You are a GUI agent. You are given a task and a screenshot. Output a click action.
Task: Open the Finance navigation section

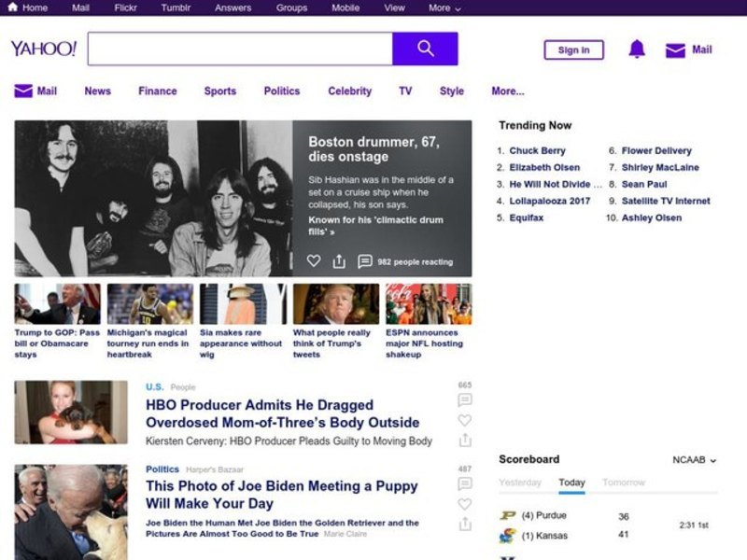tap(157, 91)
